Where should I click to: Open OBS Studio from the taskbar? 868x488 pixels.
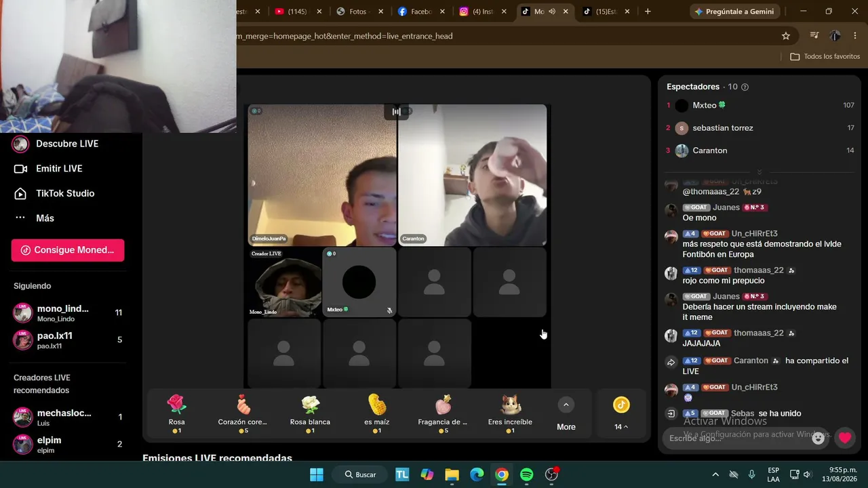coord(552,474)
